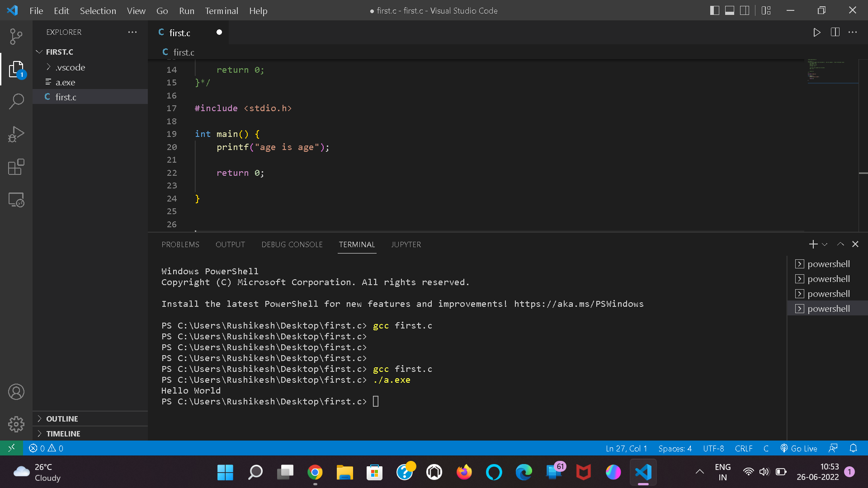The image size is (868, 488).
Task: Select first.c file in Explorer panel
Action: pyautogui.click(x=66, y=97)
